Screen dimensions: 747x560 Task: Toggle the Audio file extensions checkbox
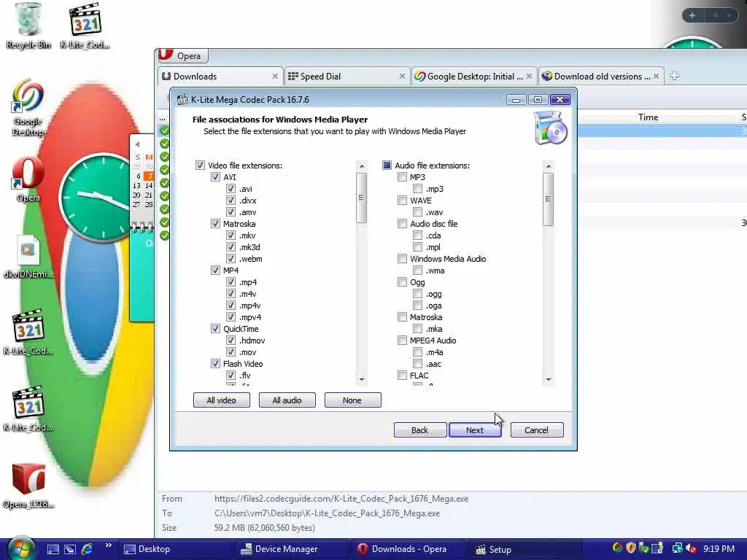pos(387,166)
